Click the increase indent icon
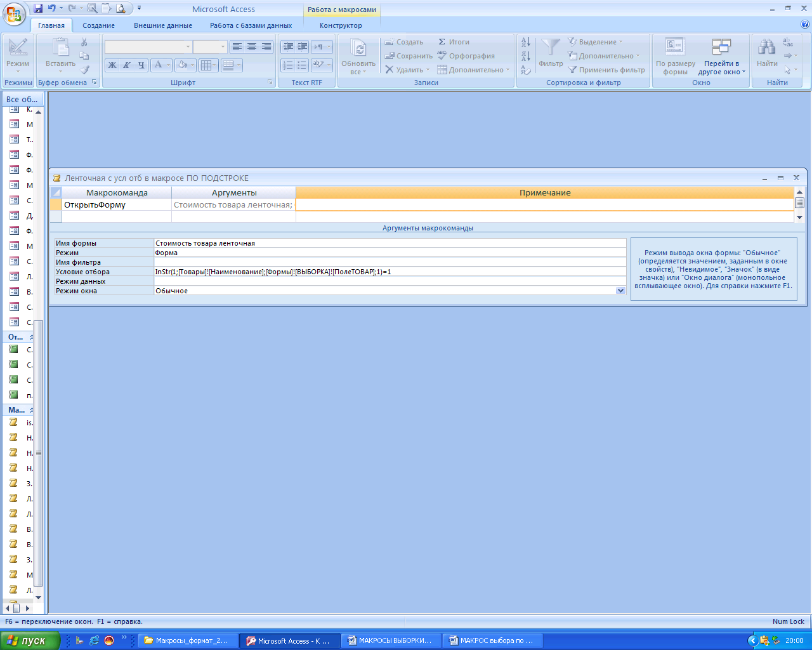 click(302, 47)
